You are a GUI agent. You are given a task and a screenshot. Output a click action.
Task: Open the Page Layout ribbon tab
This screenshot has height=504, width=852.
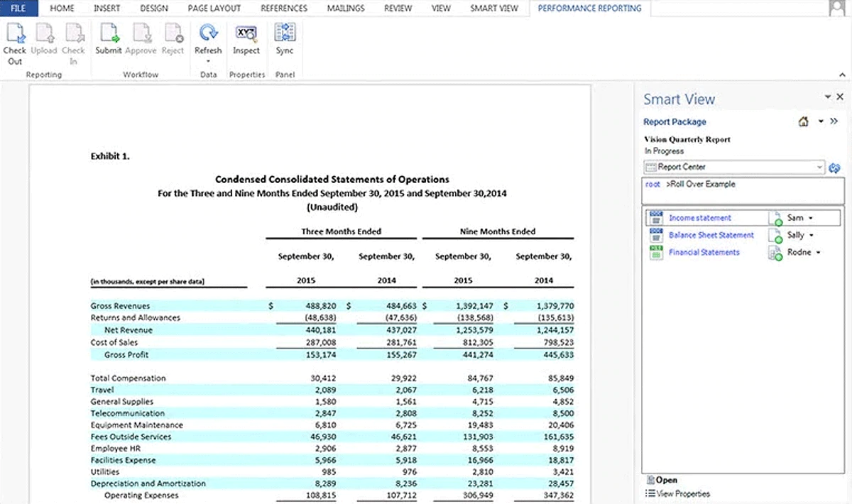tap(214, 9)
